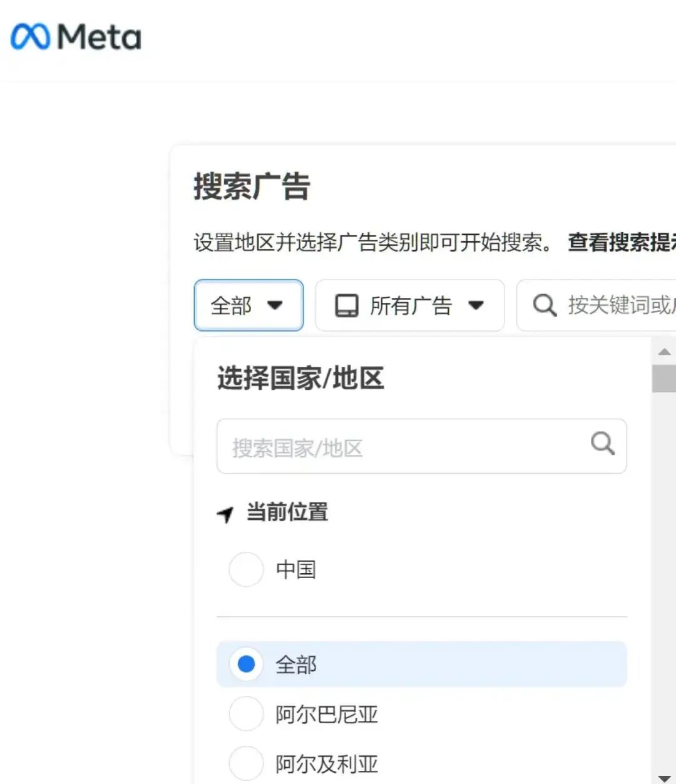Click the scrollbar track below the thumb

tap(664, 563)
